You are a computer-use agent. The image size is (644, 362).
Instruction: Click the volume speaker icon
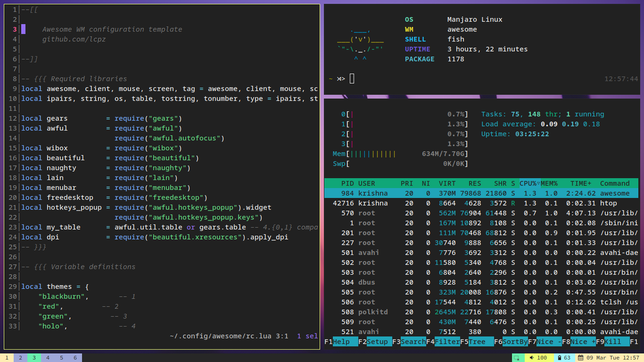pyautogui.click(x=531, y=357)
